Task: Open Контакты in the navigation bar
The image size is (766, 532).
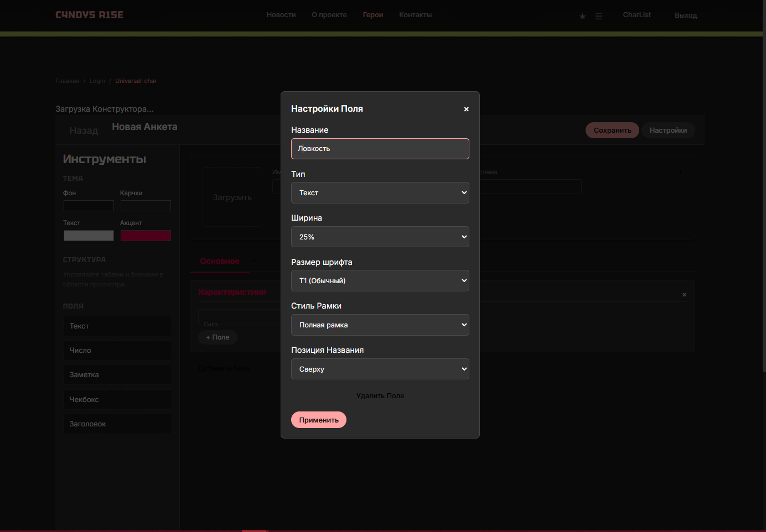Action: 416,15
